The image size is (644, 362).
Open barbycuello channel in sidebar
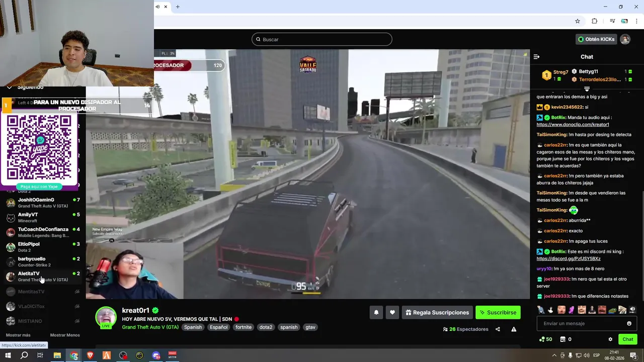pos(43,261)
